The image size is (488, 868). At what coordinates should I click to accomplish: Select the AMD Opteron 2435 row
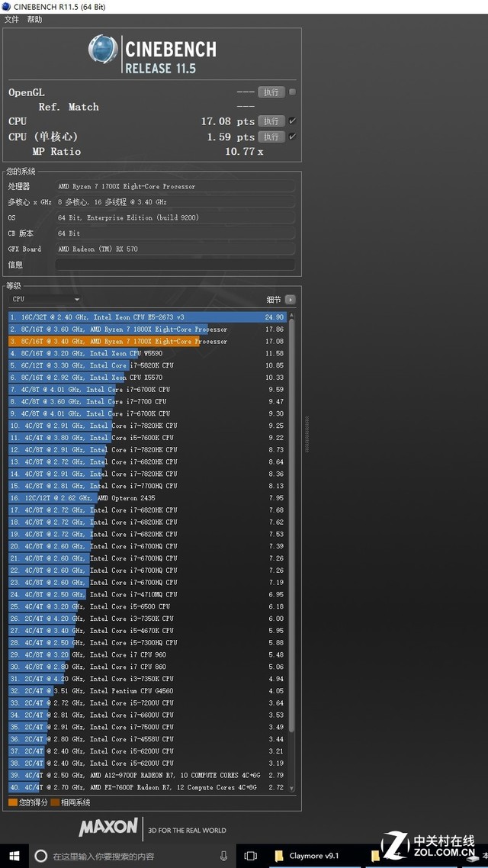point(148,498)
